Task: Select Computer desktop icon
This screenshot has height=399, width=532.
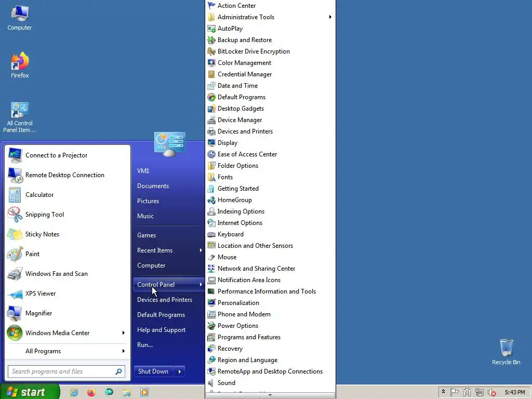Action: pyautogui.click(x=20, y=18)
